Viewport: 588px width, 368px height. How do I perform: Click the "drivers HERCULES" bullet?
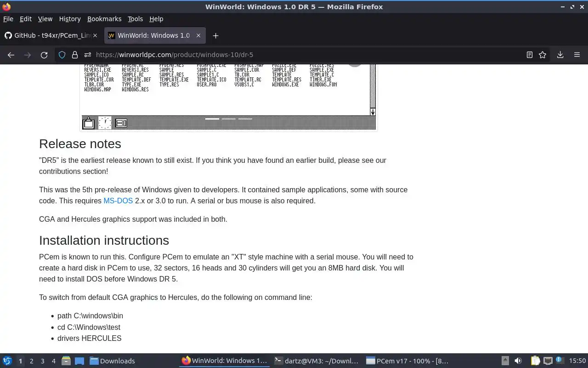pyautogui.click(x=89, y=338)
